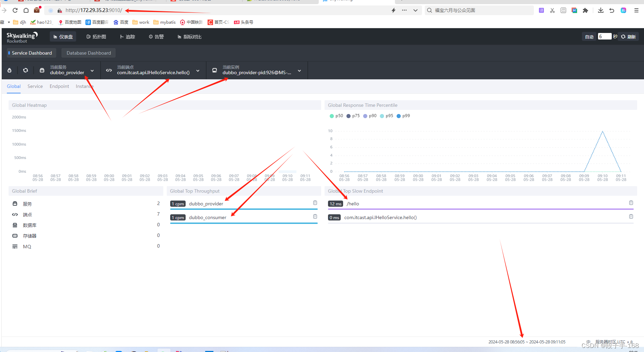
Task: Open the browser downloads icon
Action: click(x=600, y=10)
